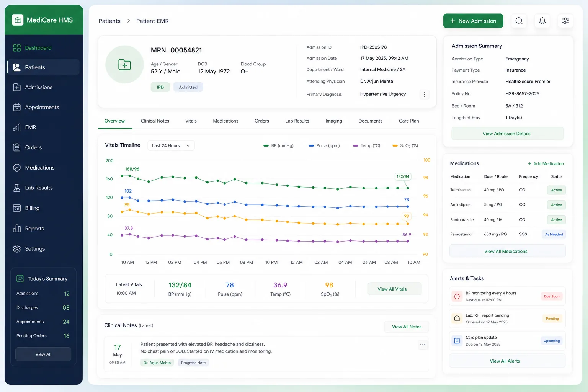Screen dimensions: 588x392
Task: Click the Dr. Arjun Mehta note tag
Action: pos(157,363)
